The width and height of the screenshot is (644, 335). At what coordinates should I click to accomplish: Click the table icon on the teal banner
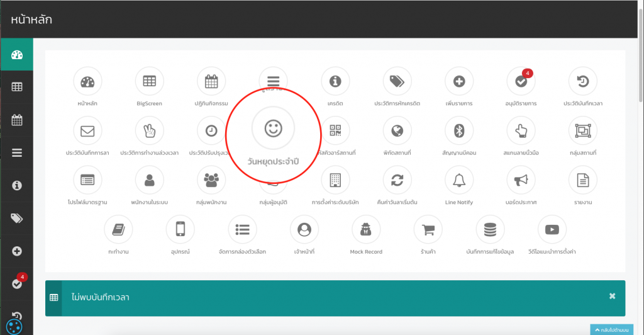point(54,298)
